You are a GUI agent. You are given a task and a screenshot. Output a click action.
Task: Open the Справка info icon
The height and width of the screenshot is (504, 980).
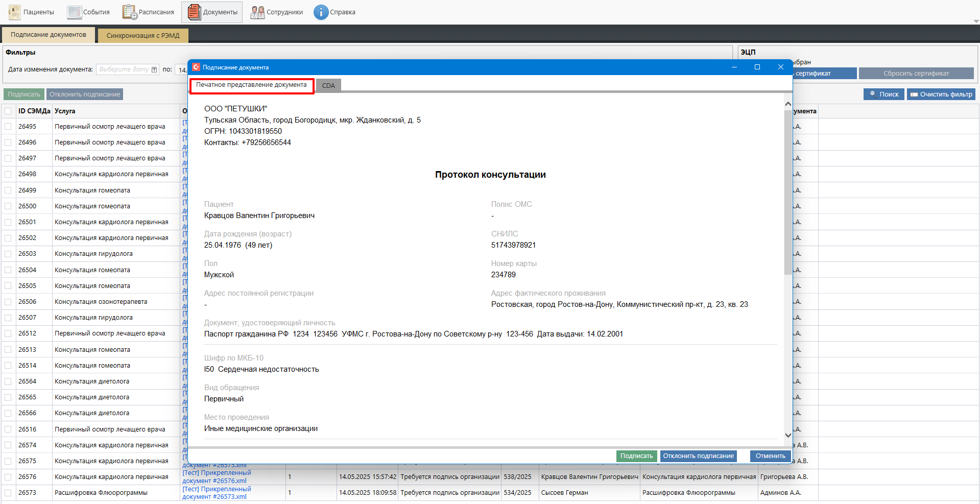click(x=321, y=12)
